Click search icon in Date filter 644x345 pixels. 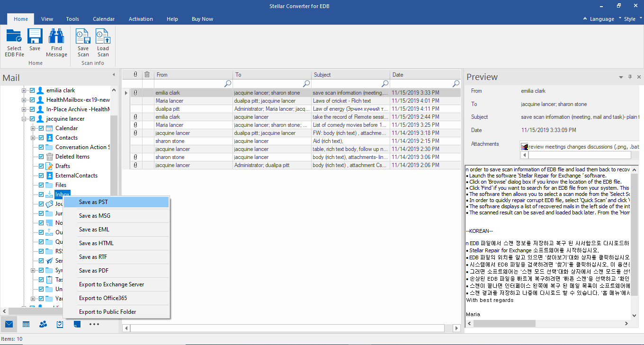456,84
